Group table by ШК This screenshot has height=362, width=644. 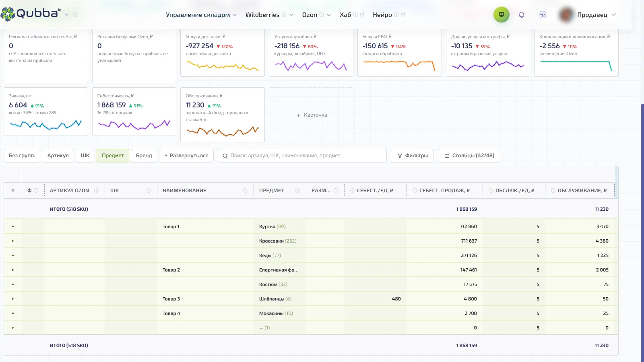point(85,156)
